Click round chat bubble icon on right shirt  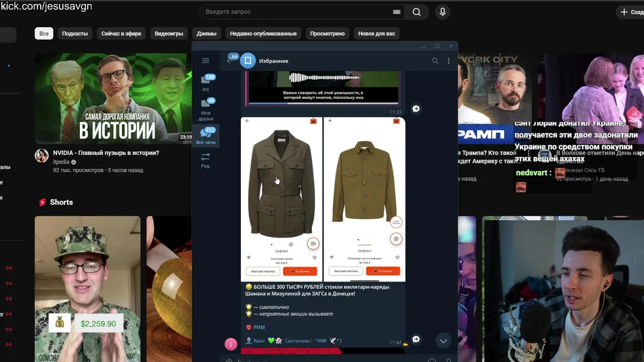pos(396,239)
